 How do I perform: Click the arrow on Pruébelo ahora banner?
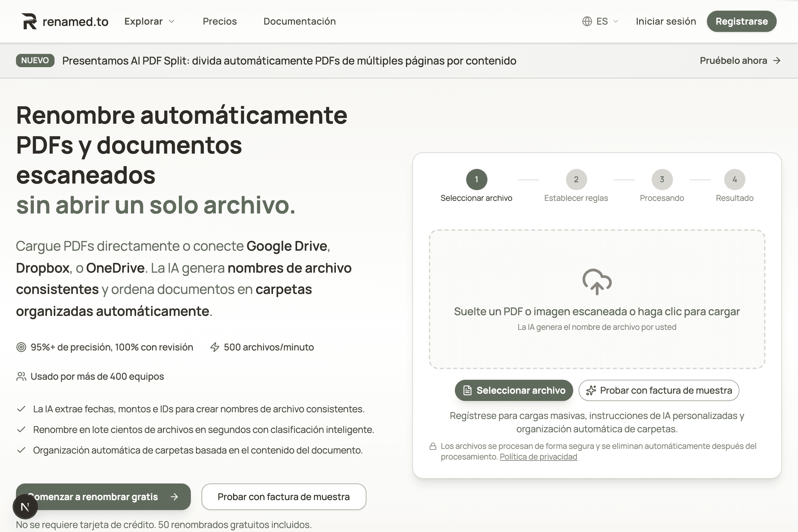tap(777, 61)
